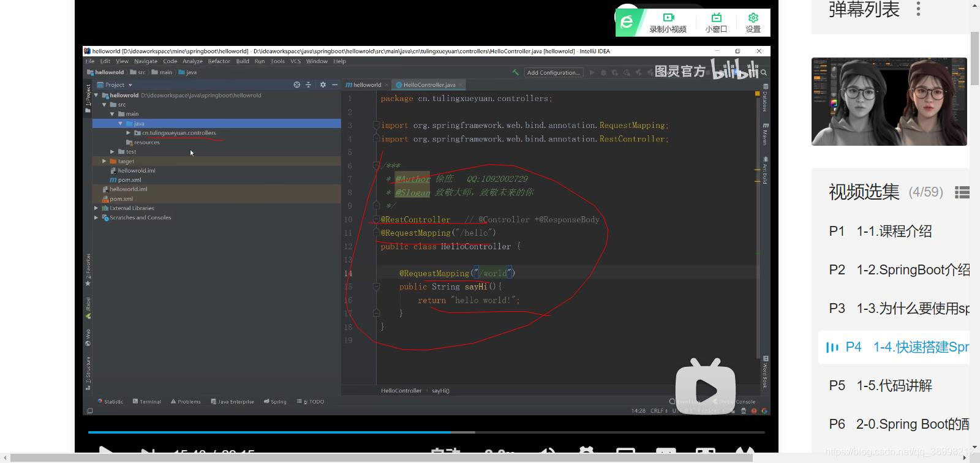Open the Maven side tool window
Image resolution: width=980 pixels, height=463 pixels.
coord(765,134)
